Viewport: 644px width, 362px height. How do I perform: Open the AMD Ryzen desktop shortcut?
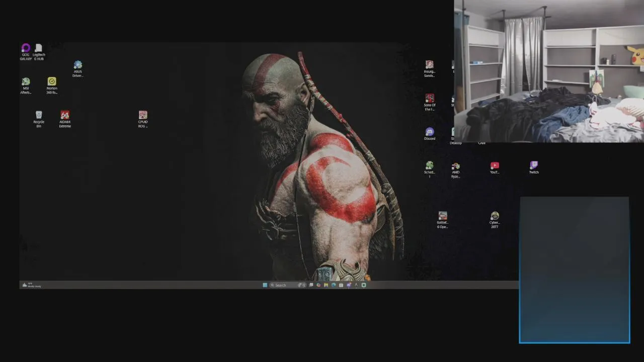pyautogui.click(x=455, y=169)
